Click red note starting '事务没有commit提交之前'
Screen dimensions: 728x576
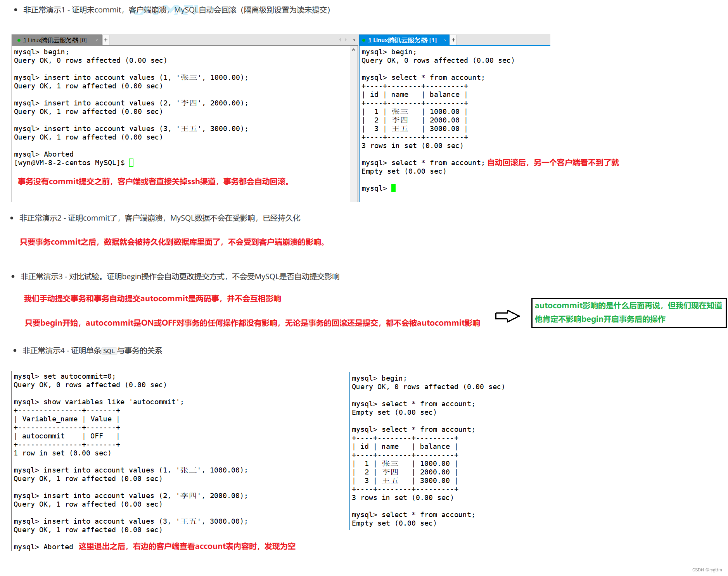(154, 182)
